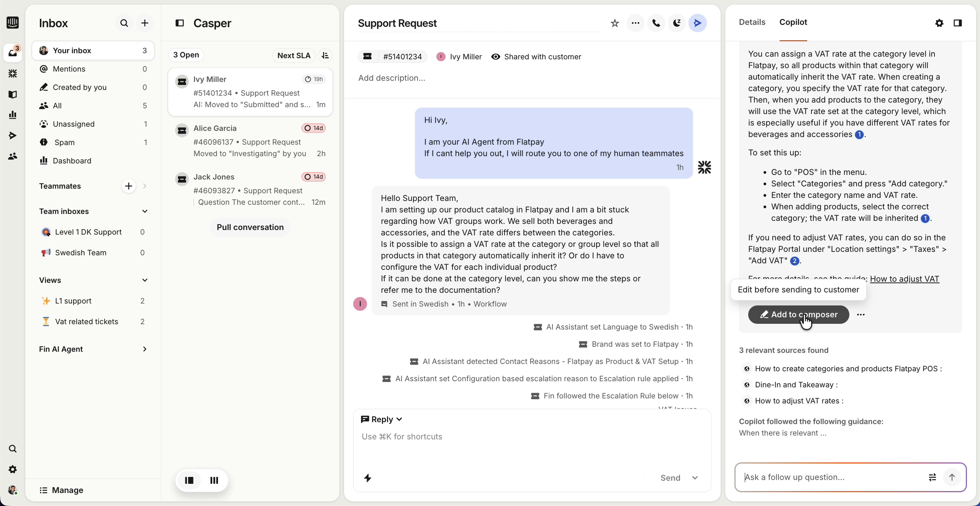Open Contacts via the people sidebar icon
This screenshot has height=506, width=980.
tap(13, 156)
